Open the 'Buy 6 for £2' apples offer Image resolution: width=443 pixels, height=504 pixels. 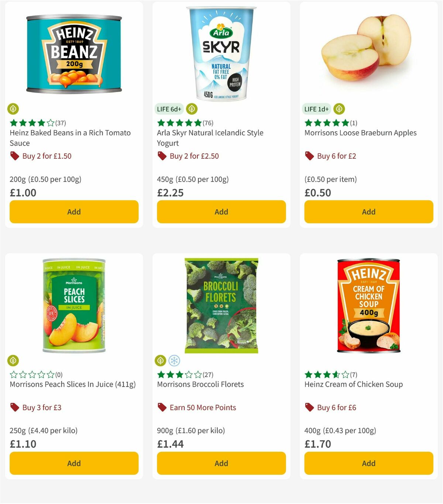pos(336,156)
